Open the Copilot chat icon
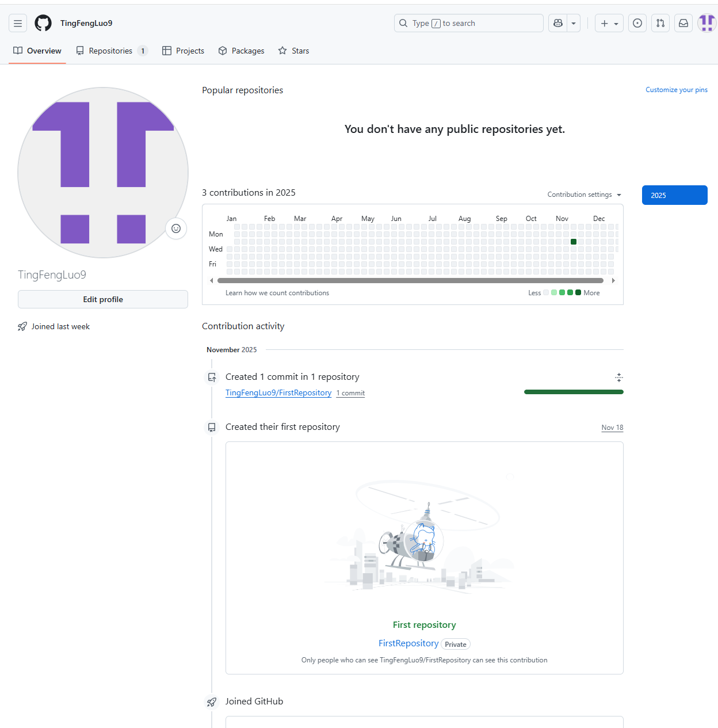Viewport: 718px width, 728px height. [557, 24]
